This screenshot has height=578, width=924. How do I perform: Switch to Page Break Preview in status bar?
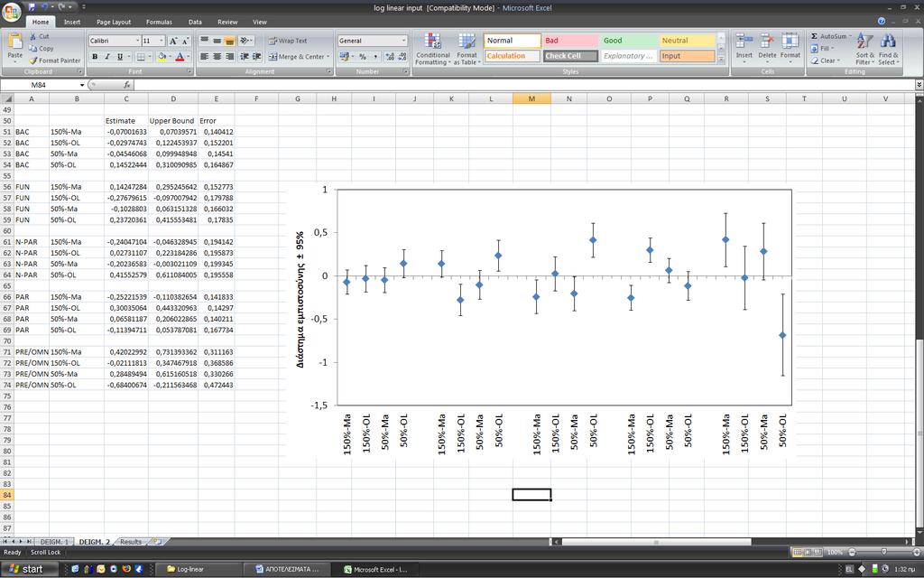click(818, 552)
